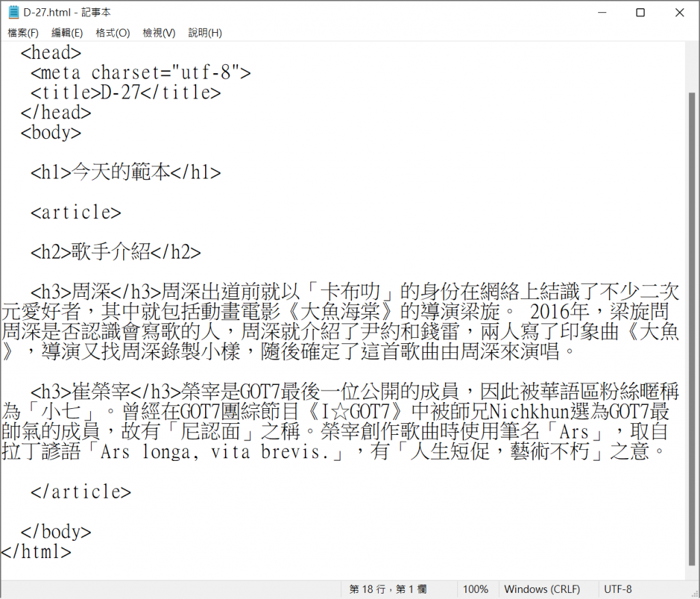Click the Ars longa, vita brevis. phrase
Screen dimensions: 700x599
(x=215, y=451)
